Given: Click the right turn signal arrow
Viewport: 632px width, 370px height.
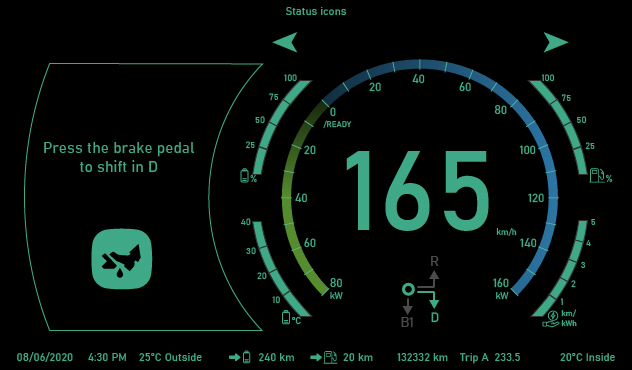Looking at the screenshot, I should pyautogui.click(x=556, y=42).
